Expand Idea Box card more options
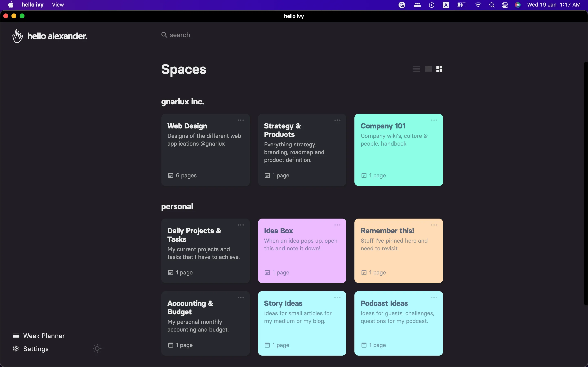This screenshot has width=588, height=367. [x=337, y=225]
